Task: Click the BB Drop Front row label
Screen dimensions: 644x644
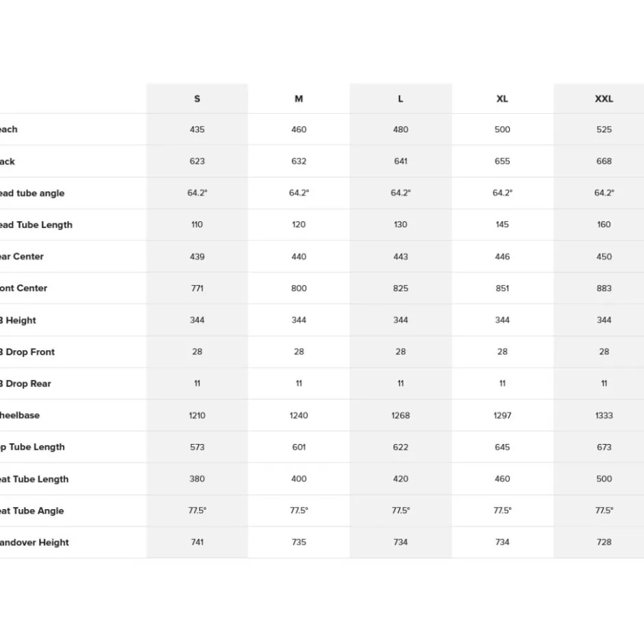Action: pyautogui.click(x=27, y=351)
